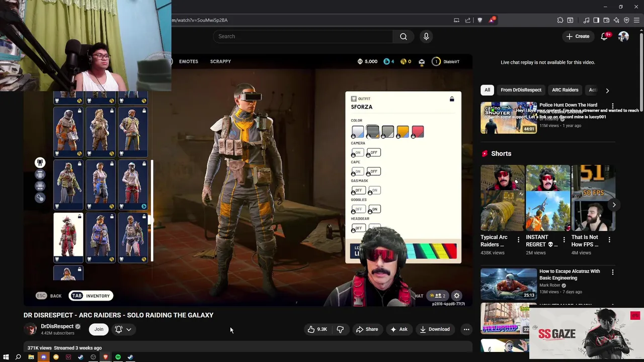Open the EMOTES tab in game

click(189, 61)
